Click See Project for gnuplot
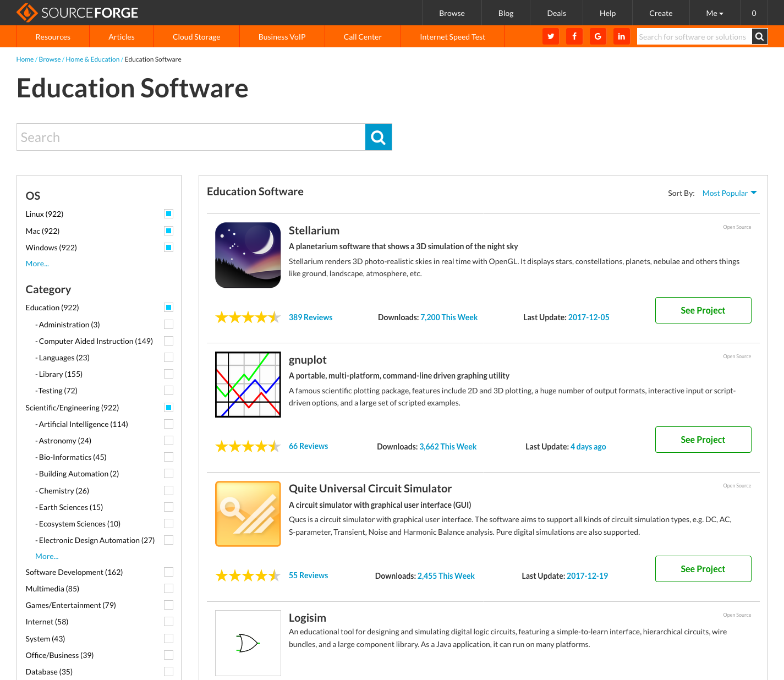This screenshot has width=784, height=680. (x=703, y=440)
